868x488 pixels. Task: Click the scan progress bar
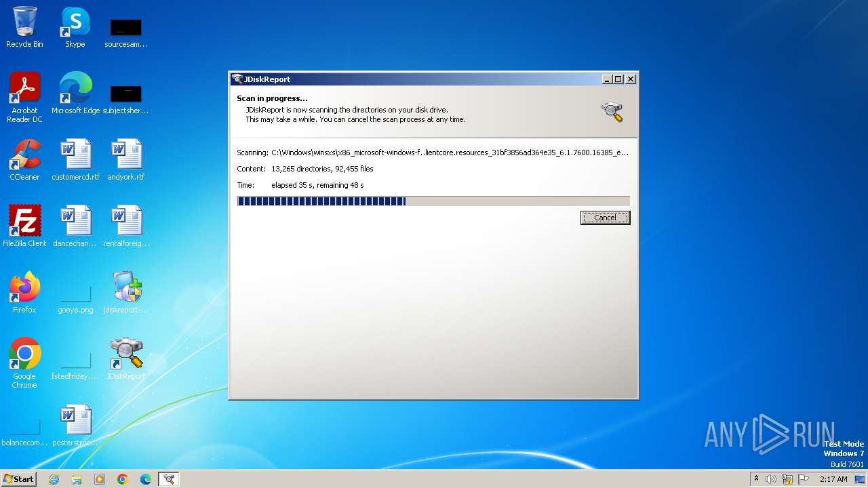[x=433, y=201]
